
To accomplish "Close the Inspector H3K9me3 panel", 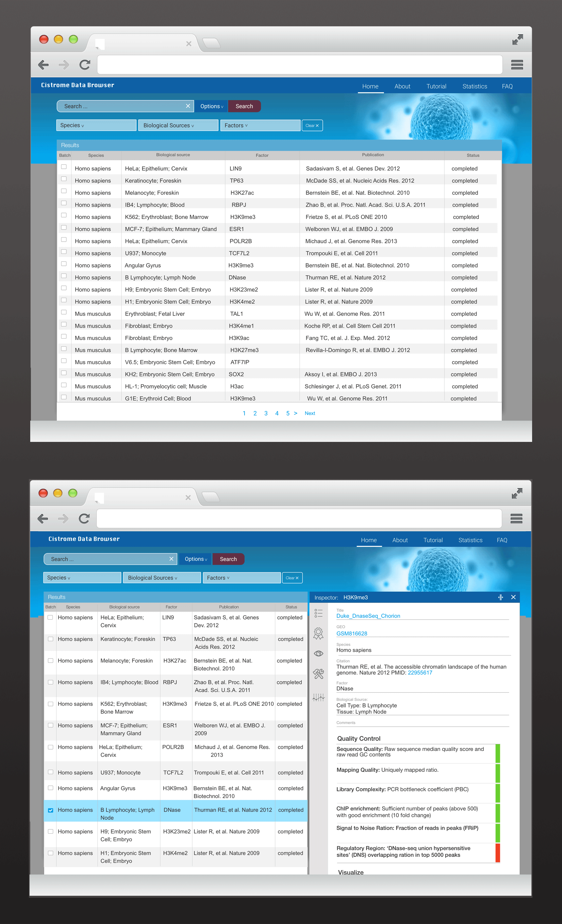I will click(x=513, y=597).
